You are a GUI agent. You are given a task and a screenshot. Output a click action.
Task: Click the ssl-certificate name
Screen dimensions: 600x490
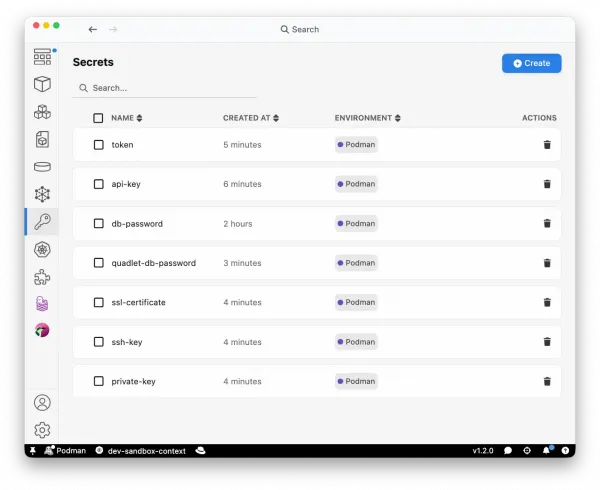(139, 302)
